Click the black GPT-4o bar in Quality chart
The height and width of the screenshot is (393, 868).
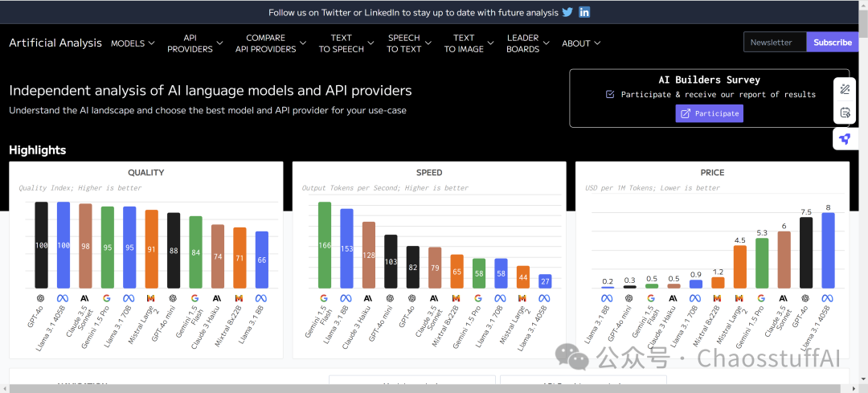42,245
